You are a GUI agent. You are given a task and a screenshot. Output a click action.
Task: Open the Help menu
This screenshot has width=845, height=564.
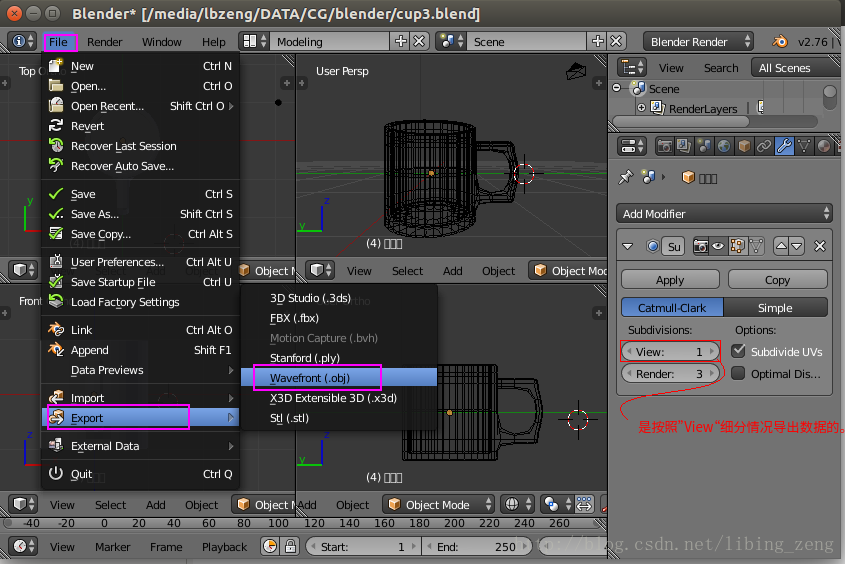coord(214,42)
